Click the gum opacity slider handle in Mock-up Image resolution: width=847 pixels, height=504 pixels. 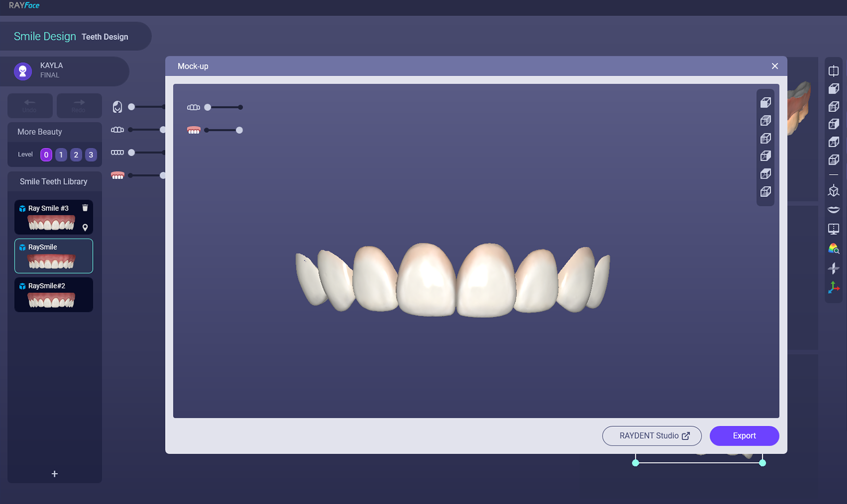click(x=239, y=130)
